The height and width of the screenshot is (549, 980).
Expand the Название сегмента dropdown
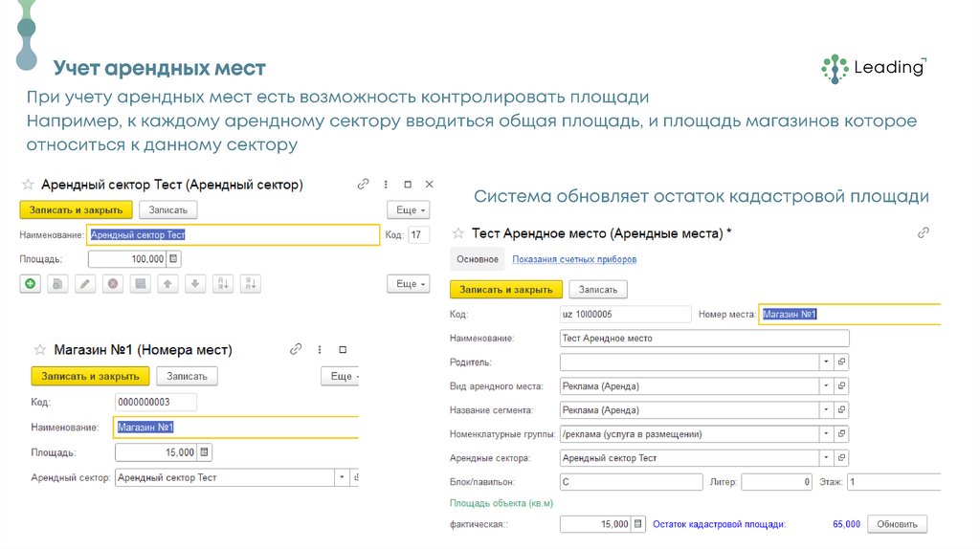826,409
